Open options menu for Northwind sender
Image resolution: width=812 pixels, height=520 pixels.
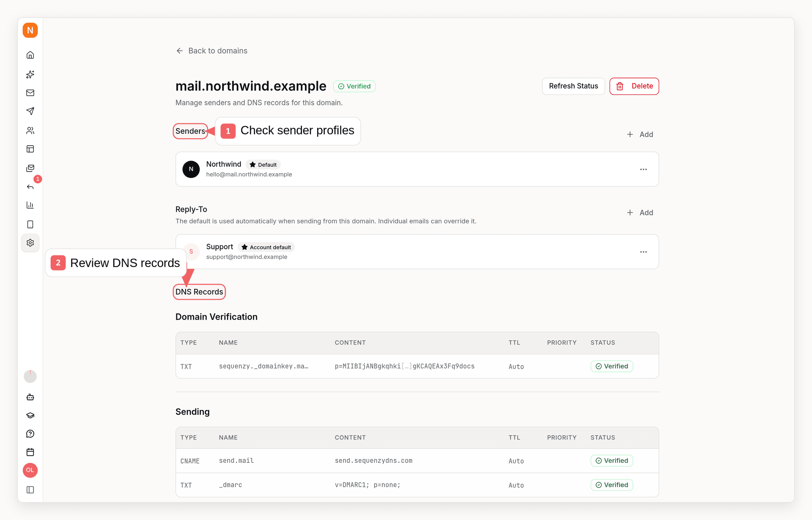click(644, 170)
